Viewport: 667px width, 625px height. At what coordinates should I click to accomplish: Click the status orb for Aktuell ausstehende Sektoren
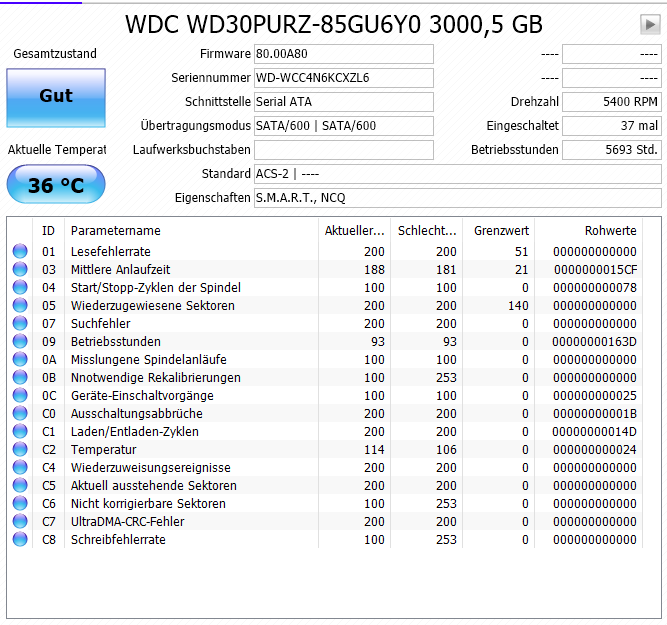(x=20, y=485)
